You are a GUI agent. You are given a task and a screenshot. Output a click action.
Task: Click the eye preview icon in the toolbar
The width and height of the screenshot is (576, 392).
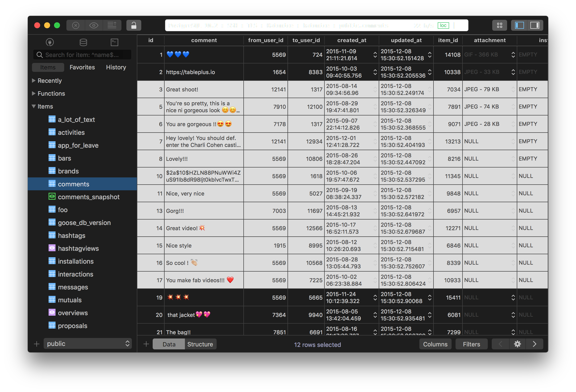coord(94,25)
